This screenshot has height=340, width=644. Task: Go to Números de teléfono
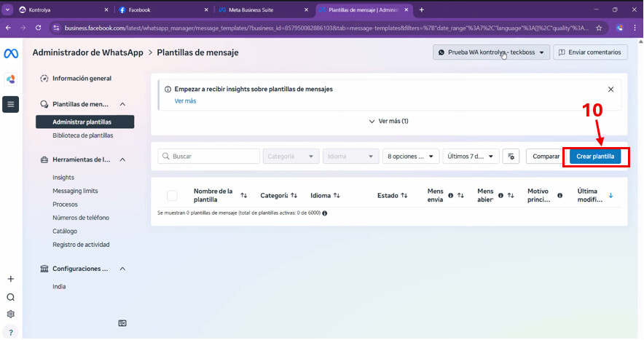(x=80, y=218)
